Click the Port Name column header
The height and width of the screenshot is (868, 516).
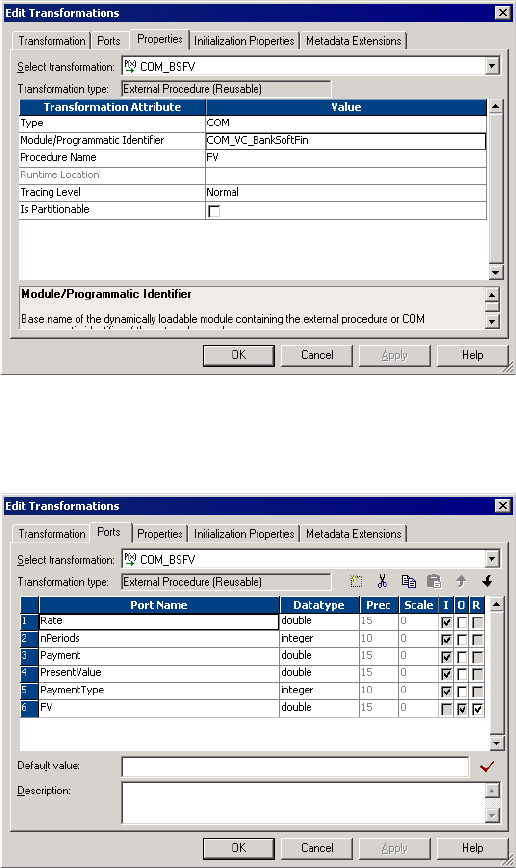(x=159, y=605)
